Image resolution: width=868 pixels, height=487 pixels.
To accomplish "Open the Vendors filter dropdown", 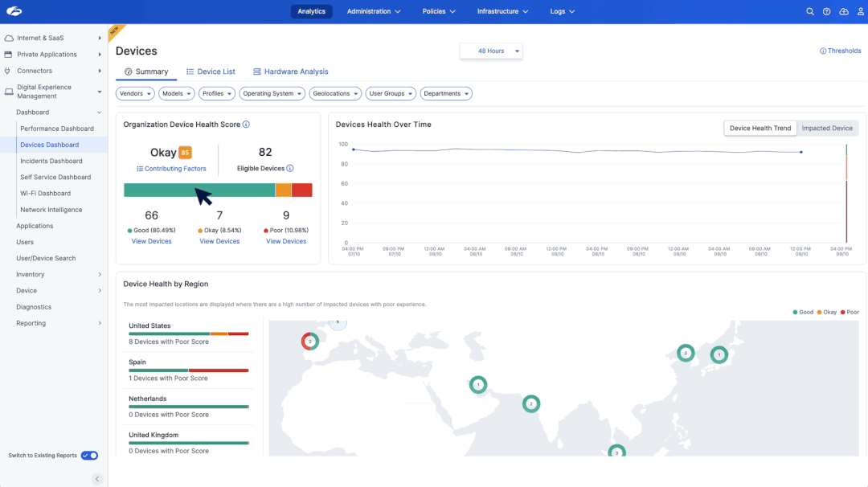I will [x=135, y=94].
